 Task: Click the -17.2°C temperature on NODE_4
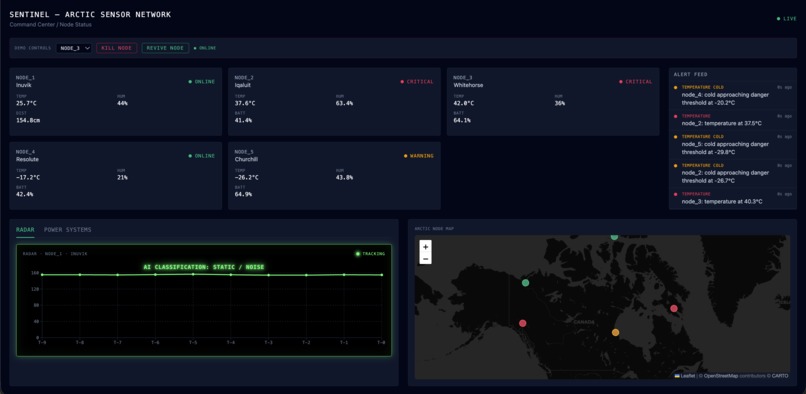click(x=28, y=177)
